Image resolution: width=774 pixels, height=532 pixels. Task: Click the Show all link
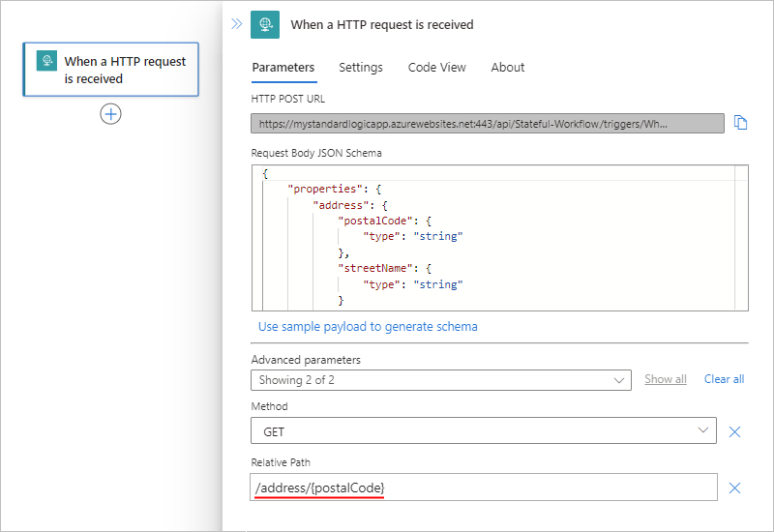coord(666,379)
